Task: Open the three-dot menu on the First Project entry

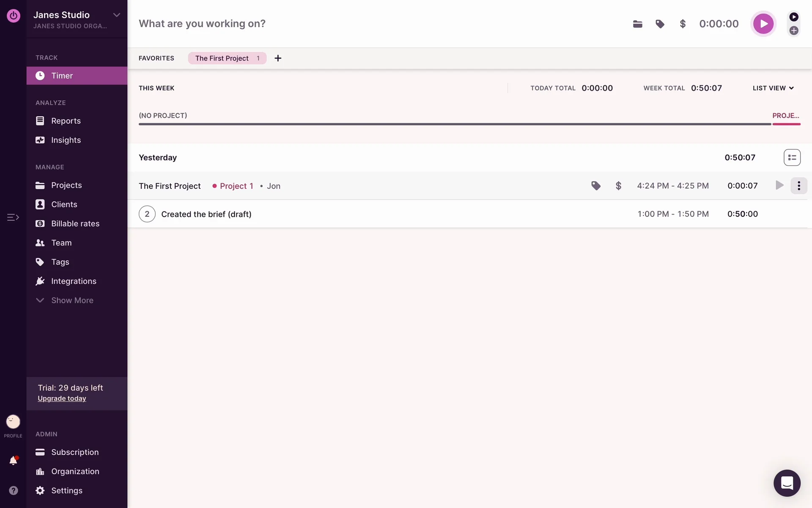Action: point(798,186)
